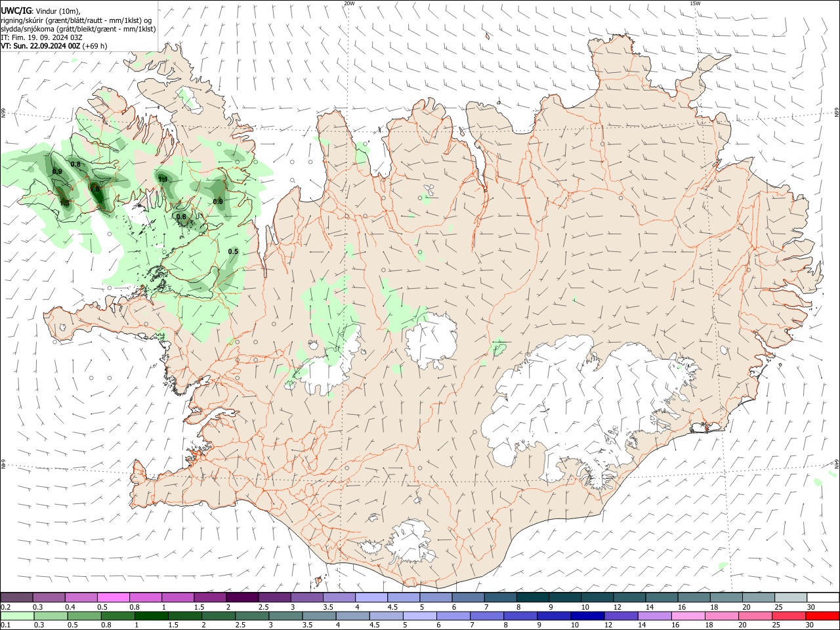Click the 'IT: Fim. 19. 09. 2024 03Z' line
Image resolution: width=840 pixels, height=630 pixels.
pos(41,37)
